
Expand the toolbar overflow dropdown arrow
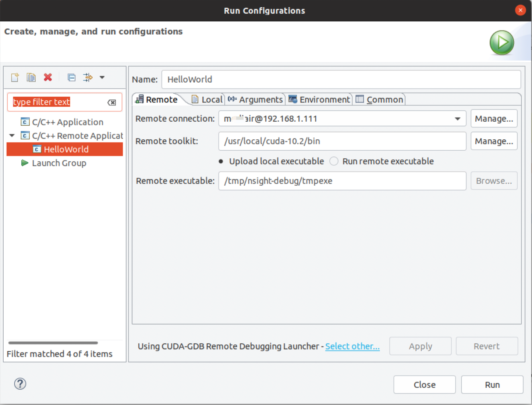click(x=102, y=77)
